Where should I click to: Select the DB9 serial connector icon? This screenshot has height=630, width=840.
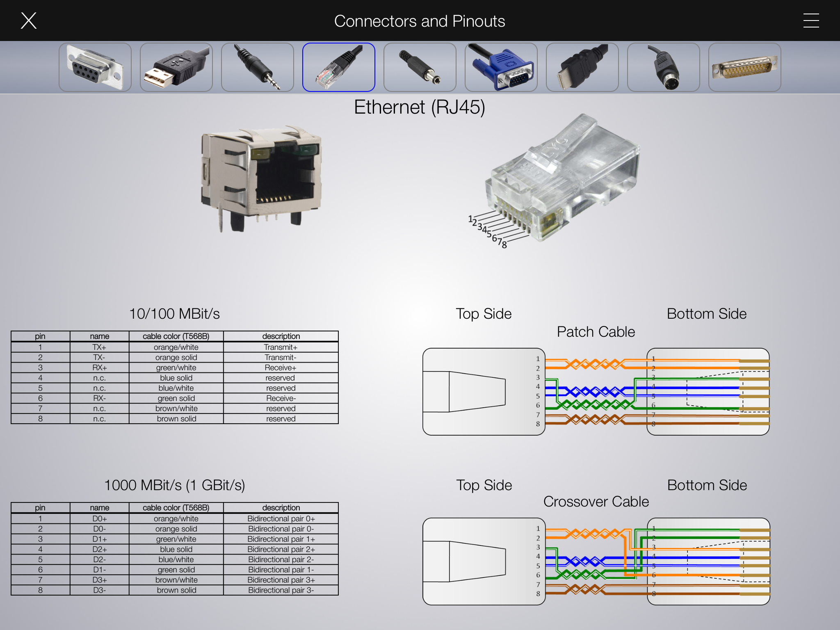(x=95, y=67)
